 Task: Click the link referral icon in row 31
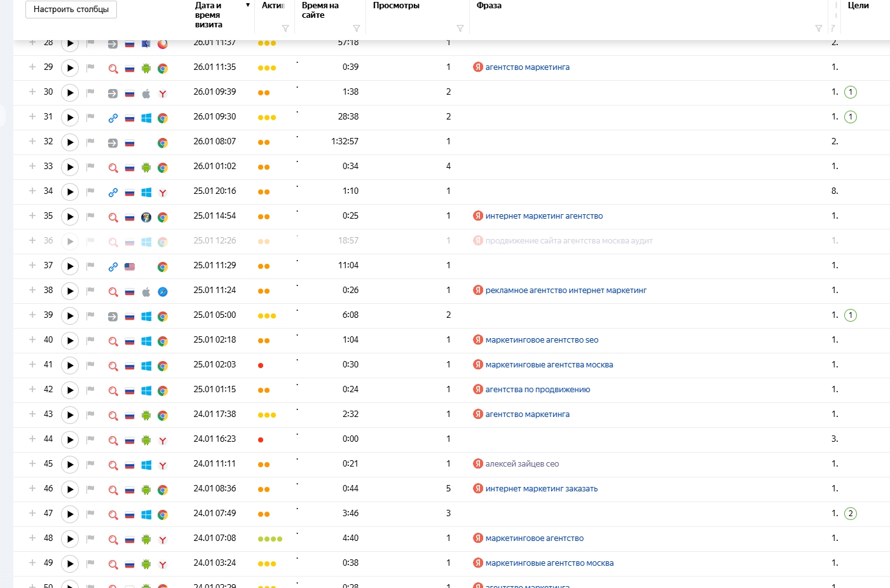point(113,118)
